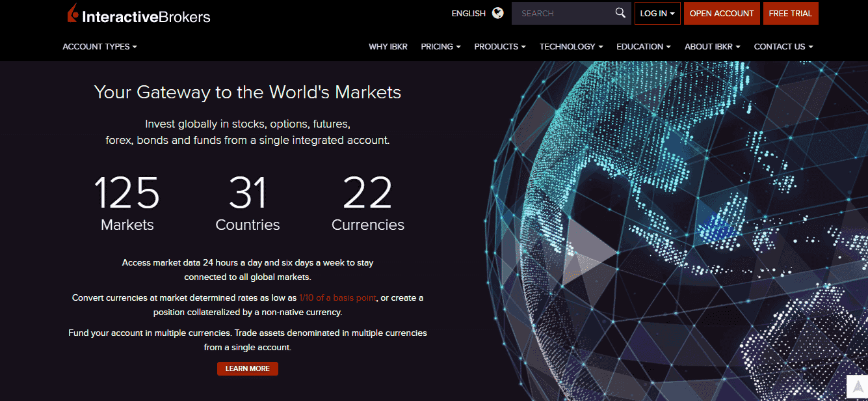Click the 'Access market data 24 hours' text
This screenshot has height=401, width=868.
tap(248, 270)
